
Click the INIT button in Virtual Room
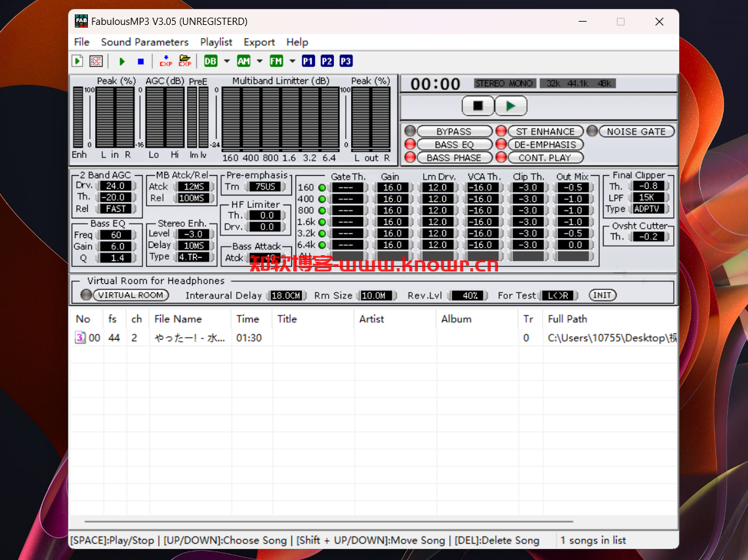tap(602, 295)
